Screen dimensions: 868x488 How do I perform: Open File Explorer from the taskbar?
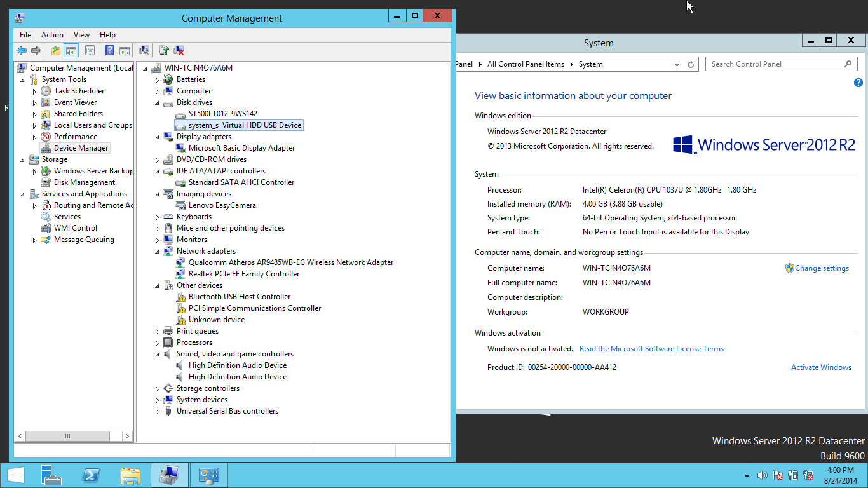point(130,475)
